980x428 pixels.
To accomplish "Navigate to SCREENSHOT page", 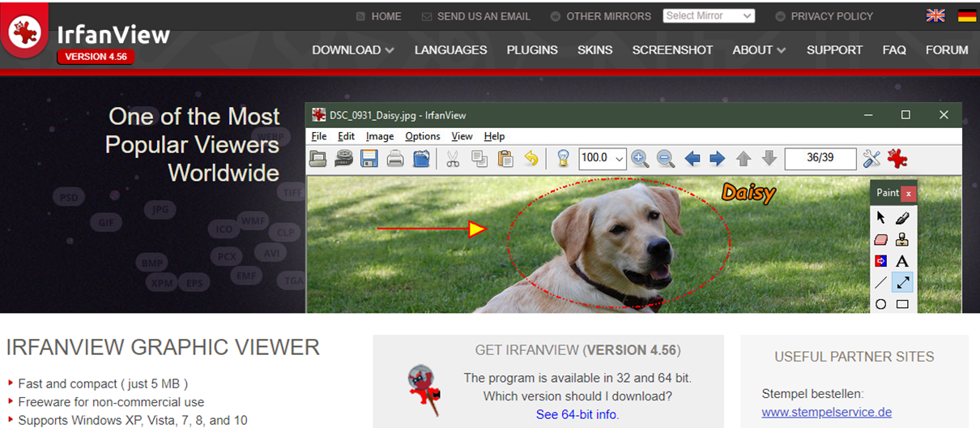I will (672, 49).
